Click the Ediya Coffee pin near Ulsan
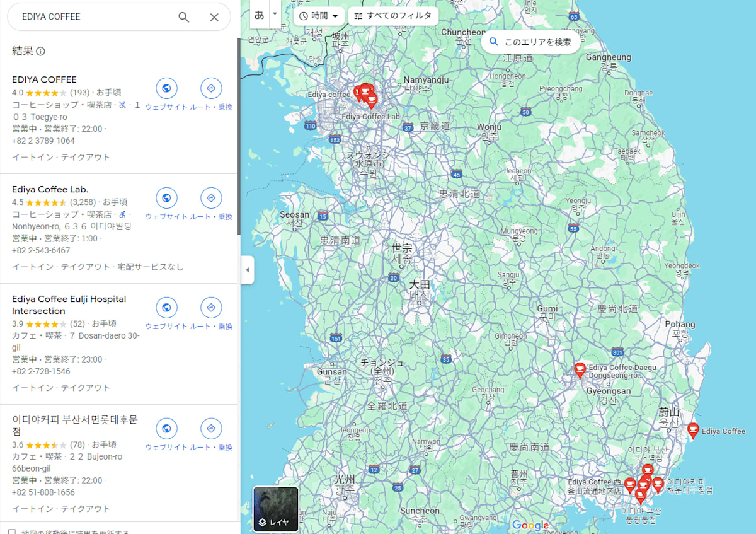The image size is (756, 534). [x=693, y=431]
